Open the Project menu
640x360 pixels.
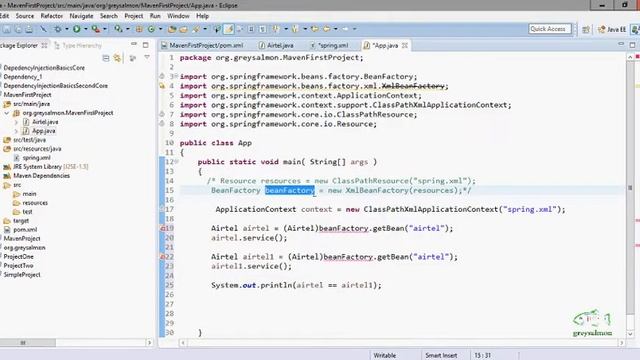pyautogui.click(x=134, y=16)
